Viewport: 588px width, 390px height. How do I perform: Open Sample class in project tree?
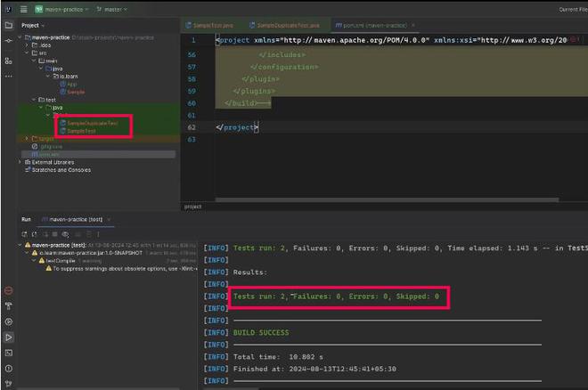coord(72,92)
